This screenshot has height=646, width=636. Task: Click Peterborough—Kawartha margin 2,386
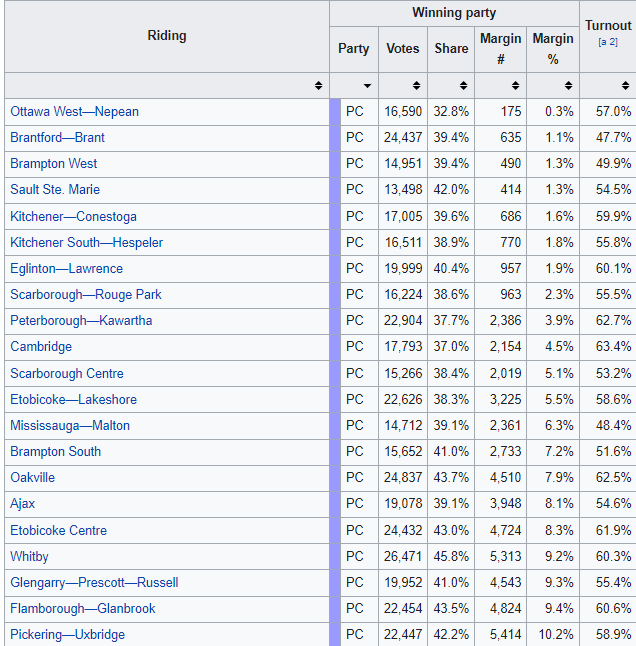tap(505, 321)
